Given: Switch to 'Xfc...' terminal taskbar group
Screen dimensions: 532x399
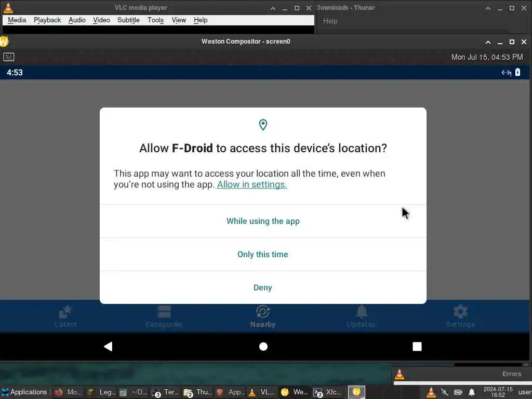Looking at the screenshot, I should [x=327, y=392].
